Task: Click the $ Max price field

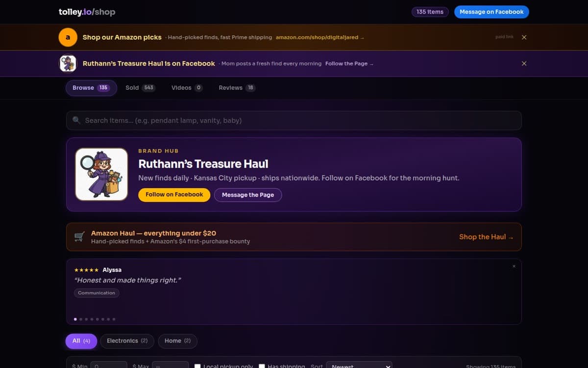Action: point(170,366)
